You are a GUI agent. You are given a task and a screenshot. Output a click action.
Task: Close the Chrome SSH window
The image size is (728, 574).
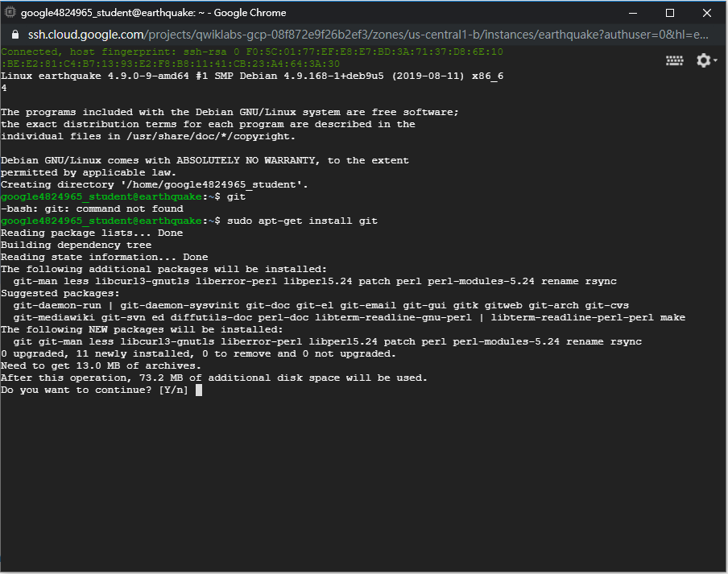pos(706,13)
